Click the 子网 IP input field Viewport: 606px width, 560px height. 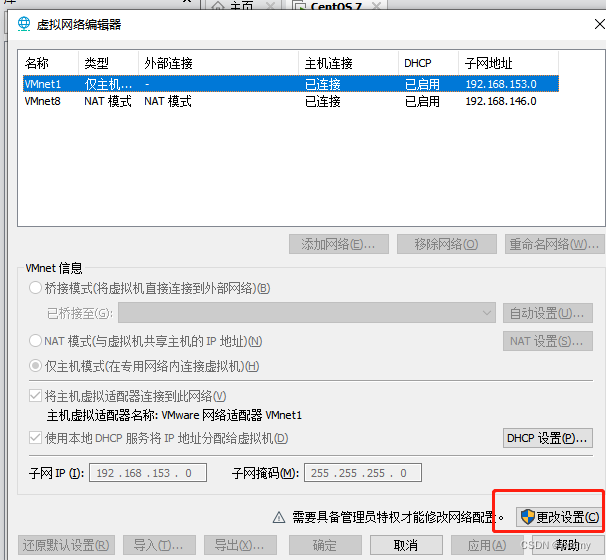(148, 473)
